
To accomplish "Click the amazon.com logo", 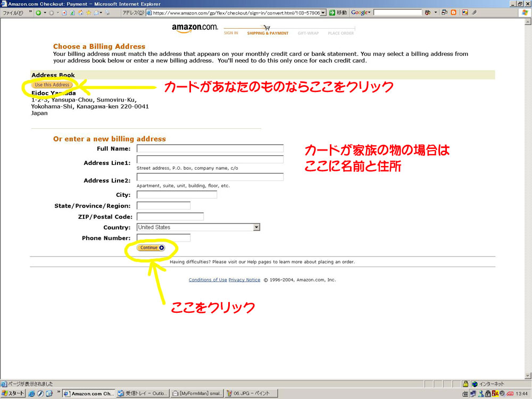I will tap(195, 28).
